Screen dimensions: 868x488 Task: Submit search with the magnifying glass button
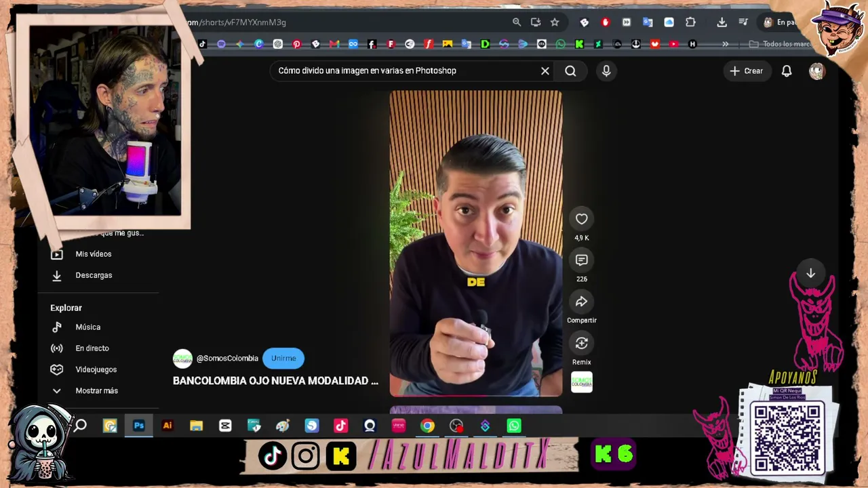pos(570,70)
